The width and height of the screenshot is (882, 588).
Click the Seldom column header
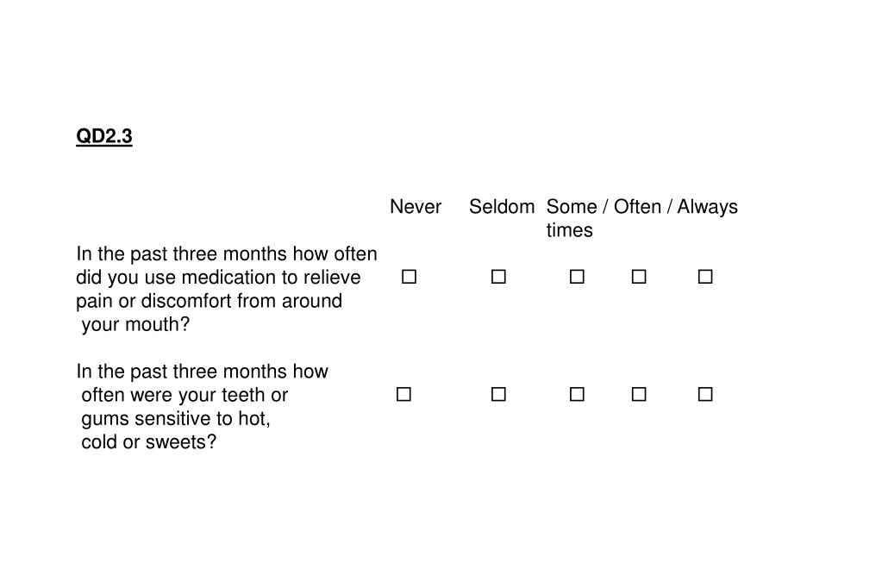tap(502, 207)
